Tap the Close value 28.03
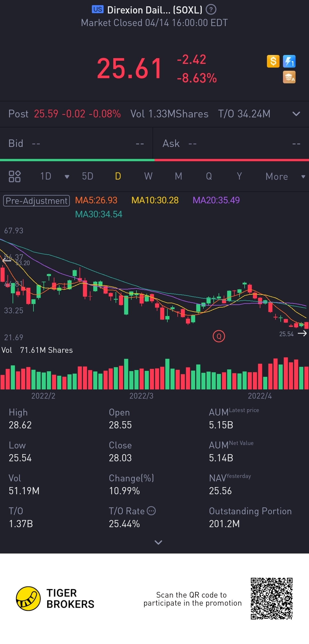Image resolution: width=309 pixels, height=644 pixels. click(x=120, y=458)
